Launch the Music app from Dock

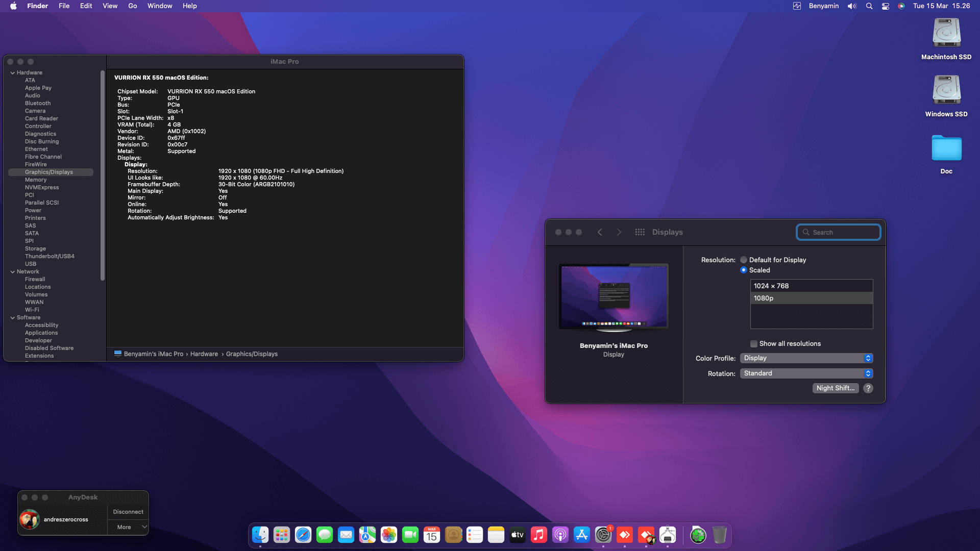click(x=539, y=535)
